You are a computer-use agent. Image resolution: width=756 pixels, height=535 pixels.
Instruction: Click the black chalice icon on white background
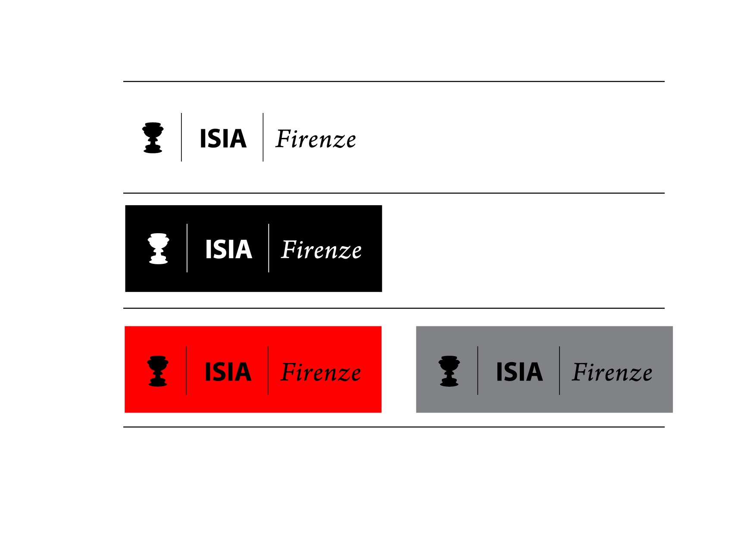click(x=153, y=138)
